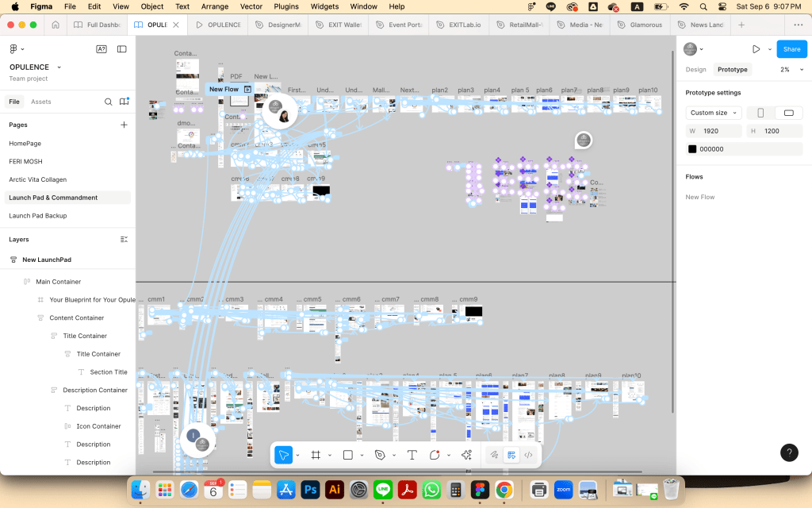
Task: Open the Launch Pad Backup page
Action: 37,216
